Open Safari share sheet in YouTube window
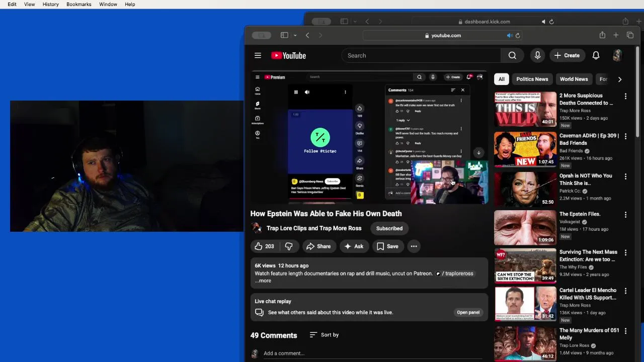Screen dimensions: 644x362 click(602, 35)
